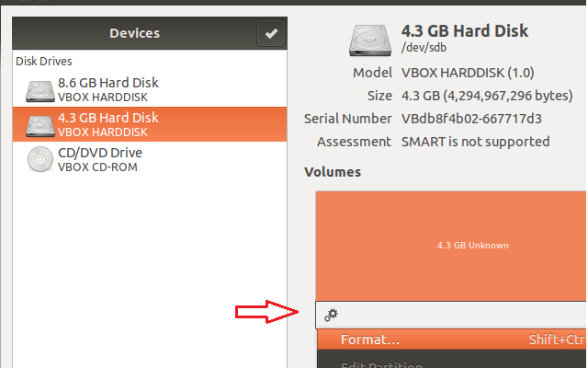Click the /dev/sdb device path
Viewport: 588px width, 368px height.
pyautogui.click(x=424, y=48)
